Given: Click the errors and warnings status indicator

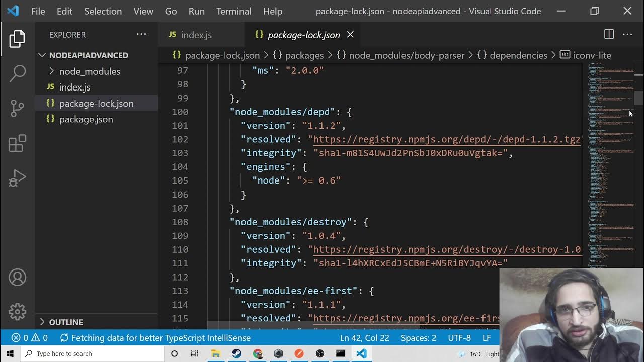Looking at the screenshot, I should [30, 338].
